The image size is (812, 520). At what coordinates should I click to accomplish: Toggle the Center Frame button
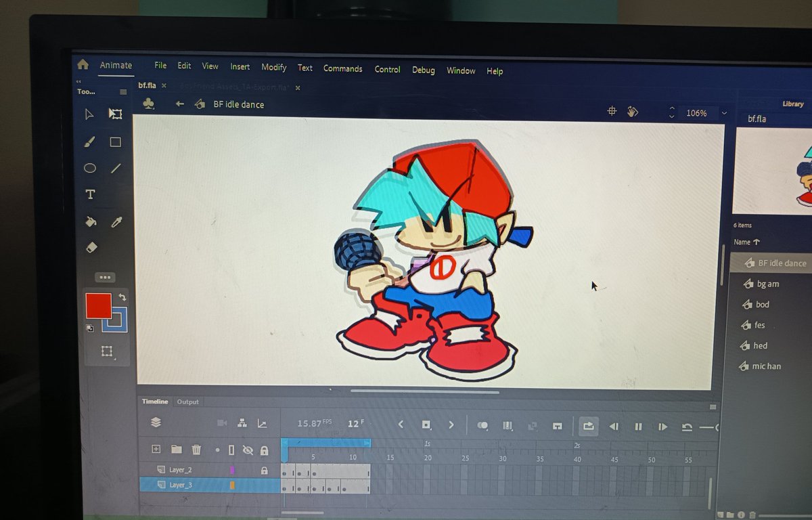(558, 426)
